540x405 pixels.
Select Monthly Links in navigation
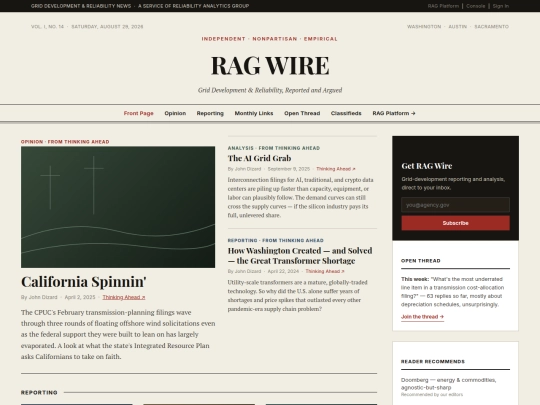click(x=254, y=113)
